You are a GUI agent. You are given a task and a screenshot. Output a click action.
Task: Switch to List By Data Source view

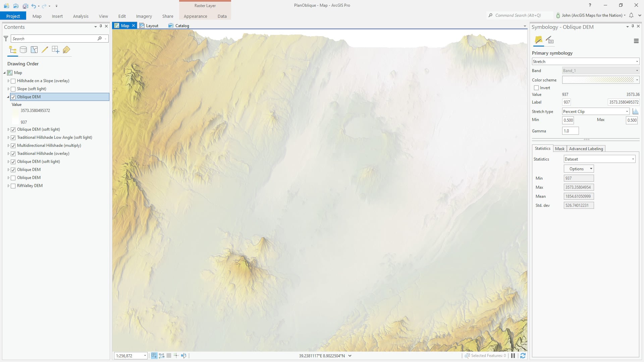pyautogui.click(x=23, y=50)
